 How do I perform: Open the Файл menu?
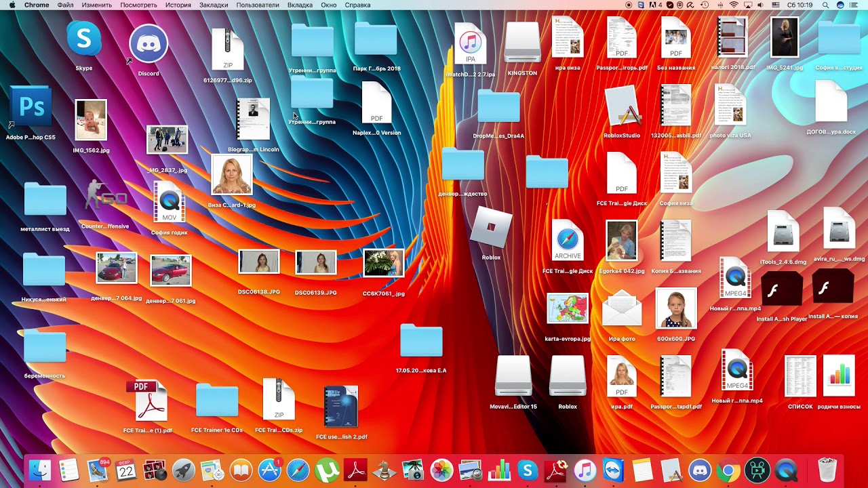click(66, 5)
